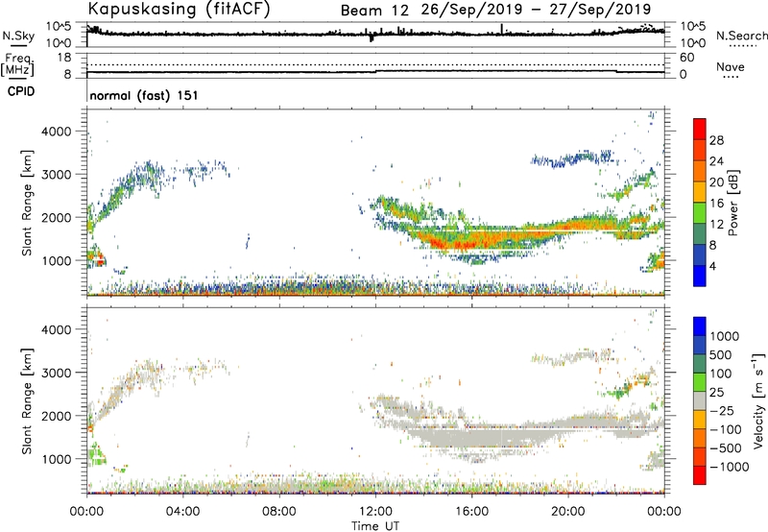
Task: Click the '18' frequency axis value
Action: [64, 58]
